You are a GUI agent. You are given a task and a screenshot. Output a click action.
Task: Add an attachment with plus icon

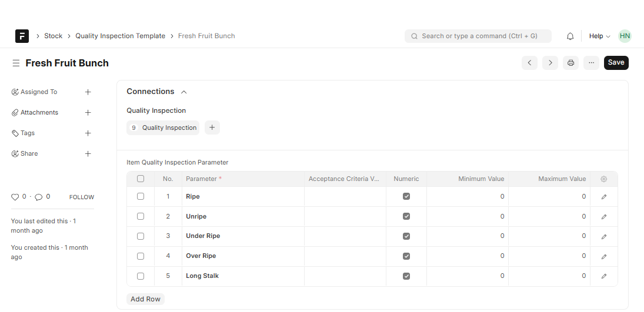[x=88, y=113]
